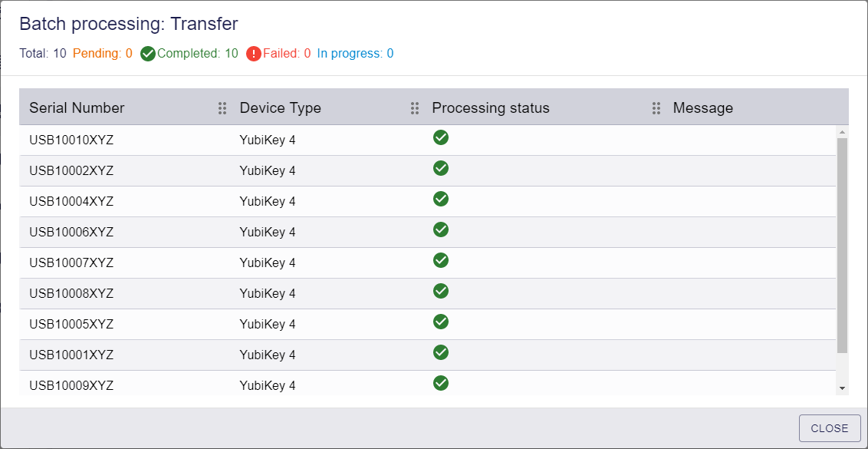Click the scrollbar down arrow
Image resolution: width=868 pixels, height=449 pixels.
pyautogui.click(x=843, y=388)
